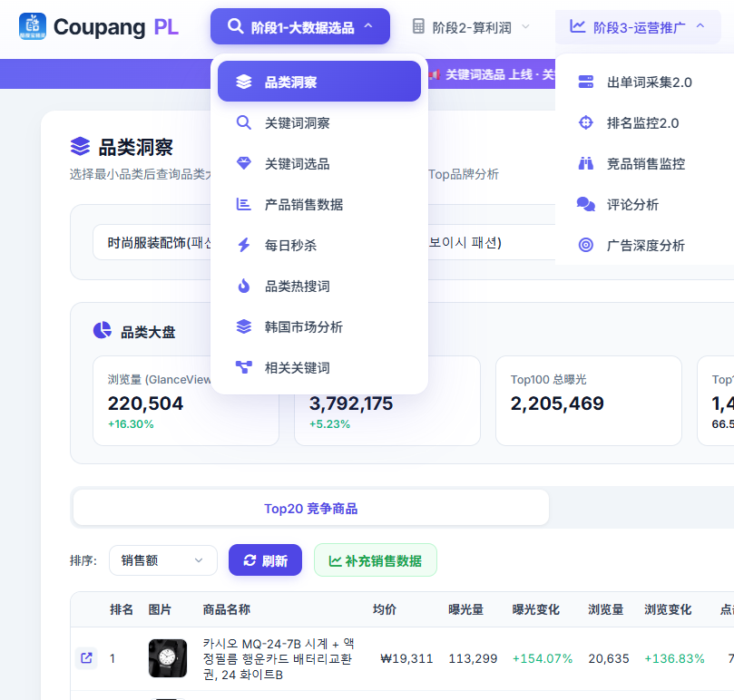734x700 pixels.
Task: Collapse the 阶段3-运营推广 menu
Action: (638, 27)
